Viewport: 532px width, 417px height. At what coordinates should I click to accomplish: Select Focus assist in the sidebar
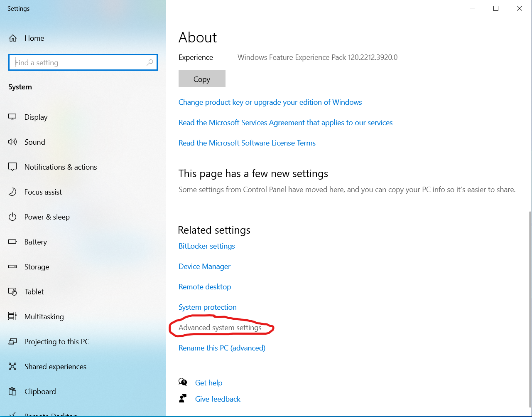42,192
